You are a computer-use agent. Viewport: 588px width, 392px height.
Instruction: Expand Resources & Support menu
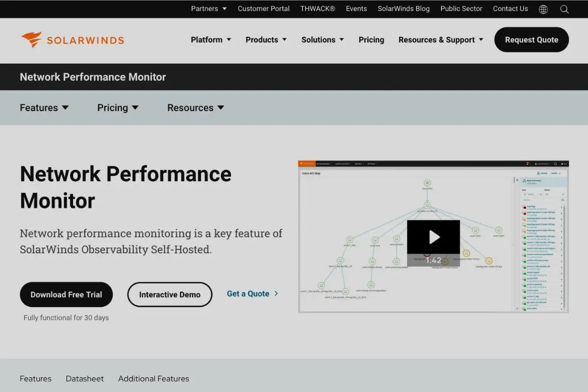[441, 40]
